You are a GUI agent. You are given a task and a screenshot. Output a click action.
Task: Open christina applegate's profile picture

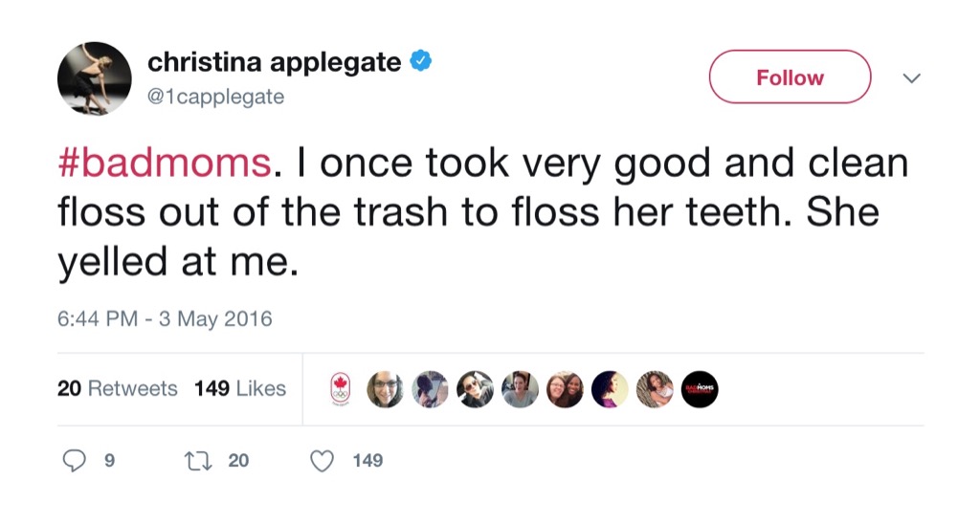pos(94,78)
